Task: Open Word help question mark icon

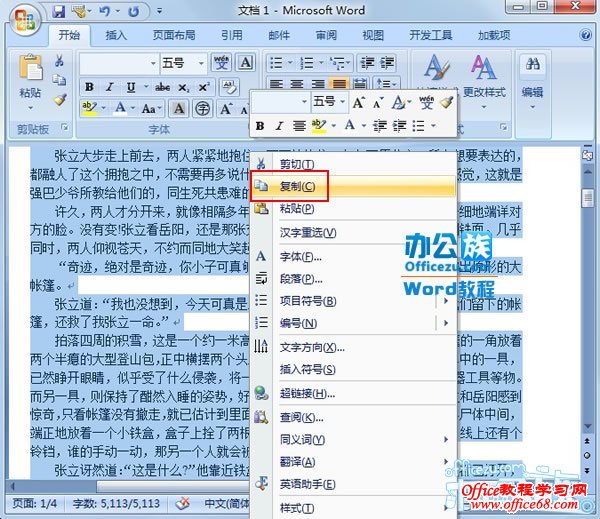Action: click(585, 35)
